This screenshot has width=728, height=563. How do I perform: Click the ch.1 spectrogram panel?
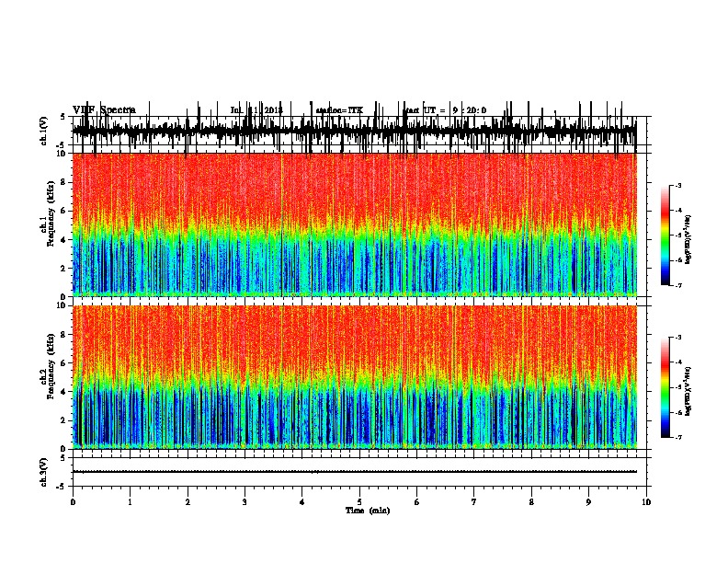click(355, 224)
